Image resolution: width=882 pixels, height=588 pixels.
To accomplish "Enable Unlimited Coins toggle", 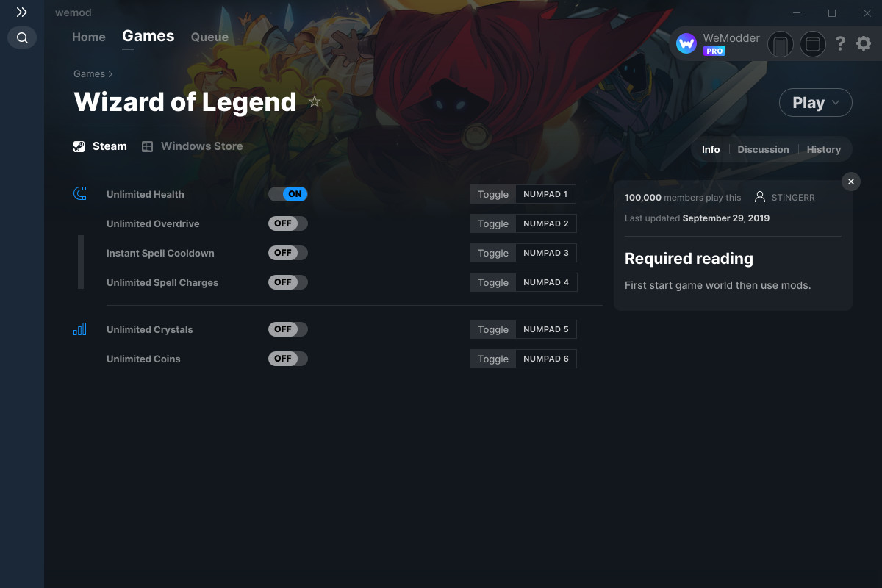I will coord(288,359).
